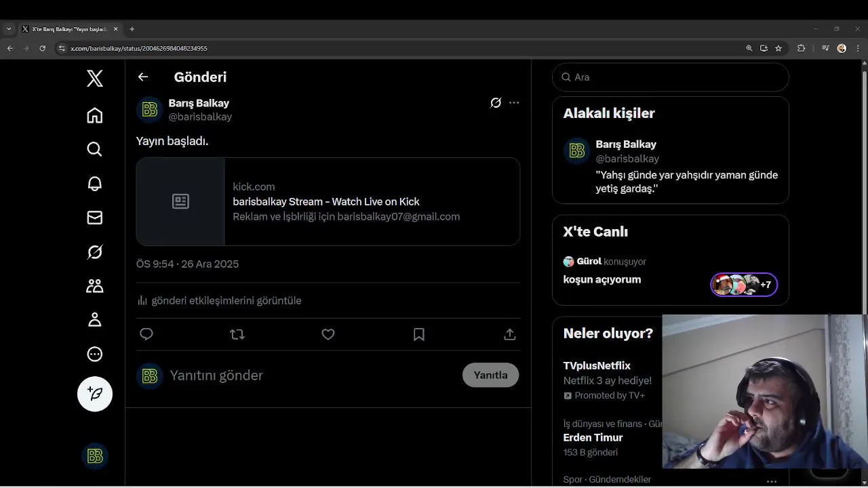The width and height of the screenshot is (868, 488).
Task: Open the zoom magnifier icon in address bar
Action: [749, 48]
